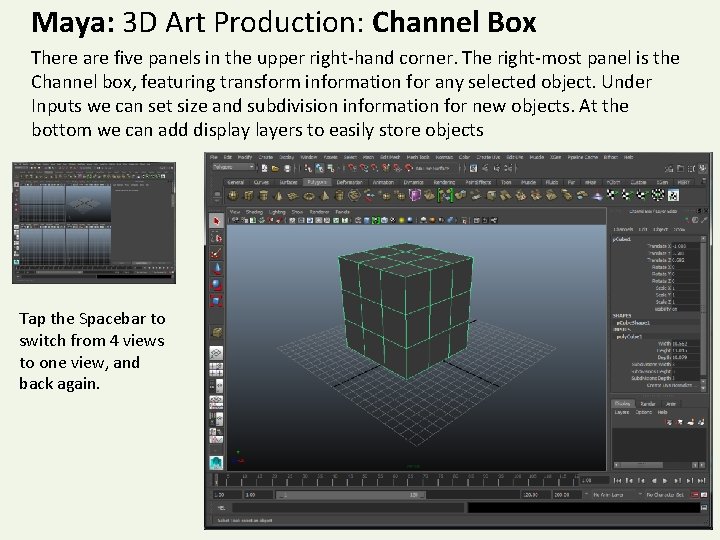Click the Translate X value field
This screenshot has height=540, width=720.
tap(686, 246)
